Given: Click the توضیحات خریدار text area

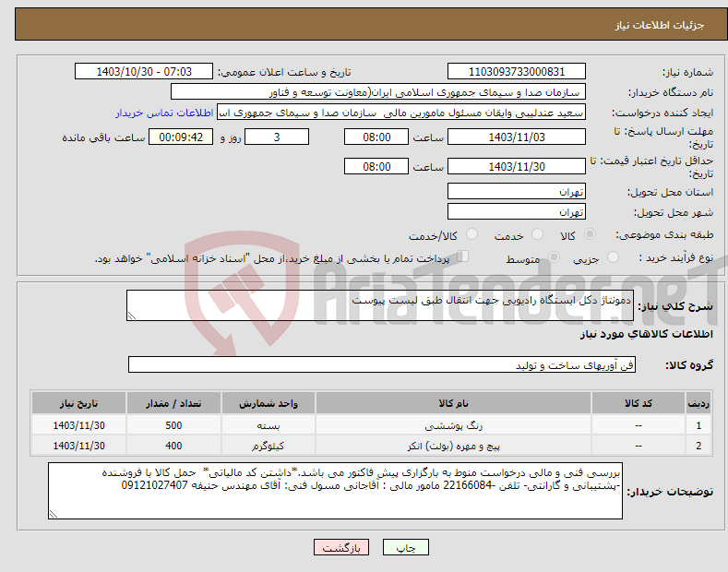Looking at the screenshot, I should click(x=335, y=491).
